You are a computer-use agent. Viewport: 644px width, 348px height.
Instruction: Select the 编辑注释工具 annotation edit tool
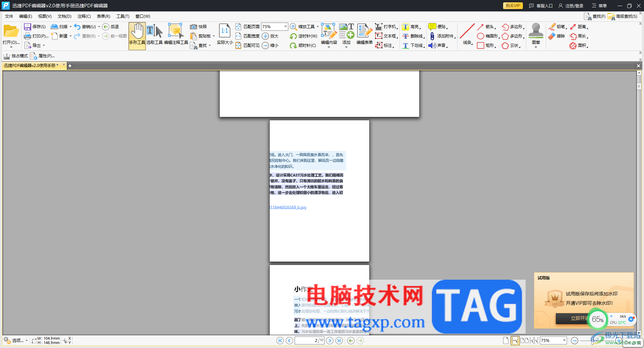(x=176, y=34)
